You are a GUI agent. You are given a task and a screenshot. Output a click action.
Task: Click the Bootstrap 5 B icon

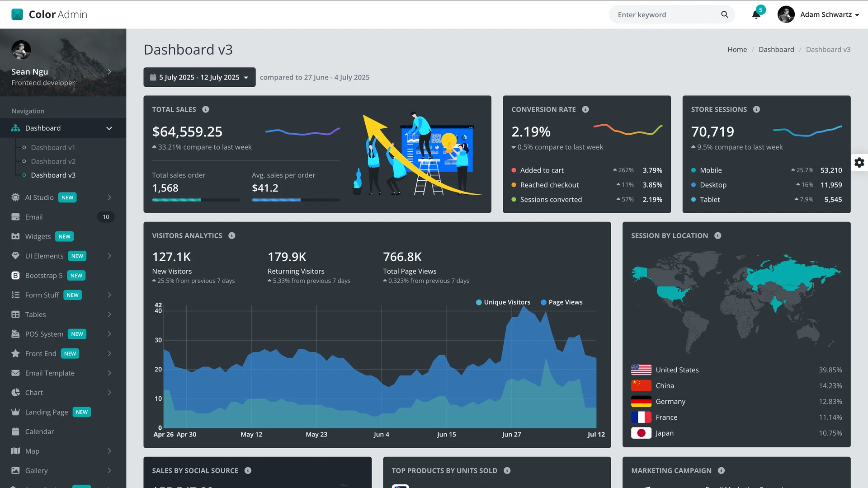15,275
